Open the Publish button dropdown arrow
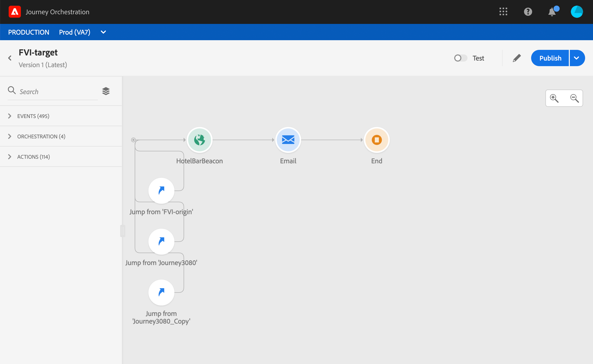This screenshot has width=593, height=364. pyautogui.click(x=577, y=58)
